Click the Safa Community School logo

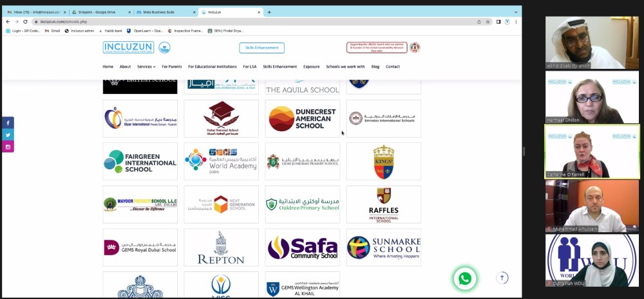click(302, 248)
